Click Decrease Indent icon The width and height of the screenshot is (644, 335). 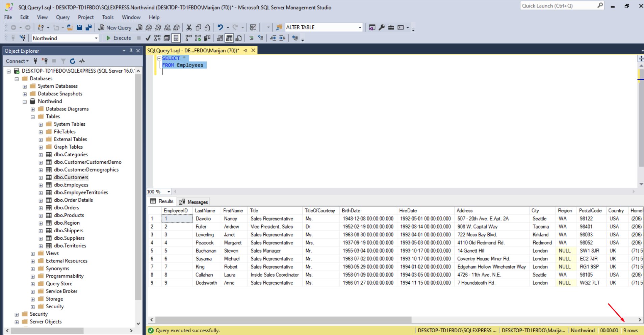pos(273,38)
